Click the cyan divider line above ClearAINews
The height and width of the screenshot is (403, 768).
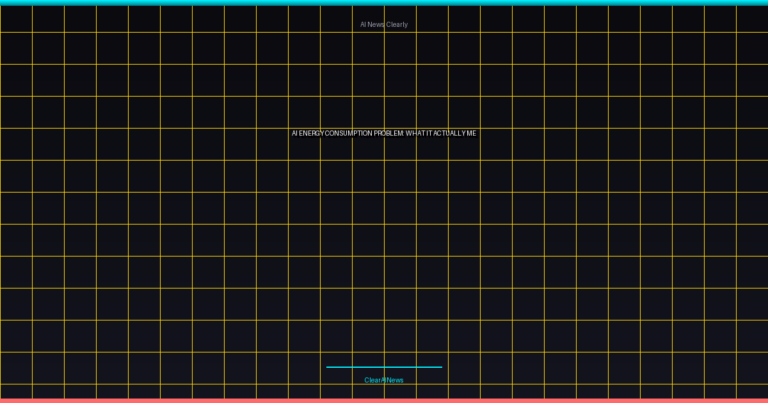point(384,367)
